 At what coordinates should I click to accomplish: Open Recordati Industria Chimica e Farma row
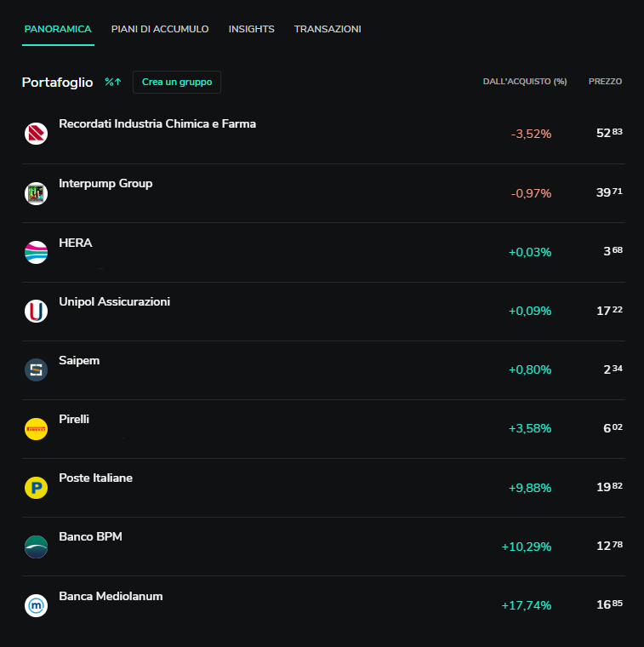[x=323, y=134]
